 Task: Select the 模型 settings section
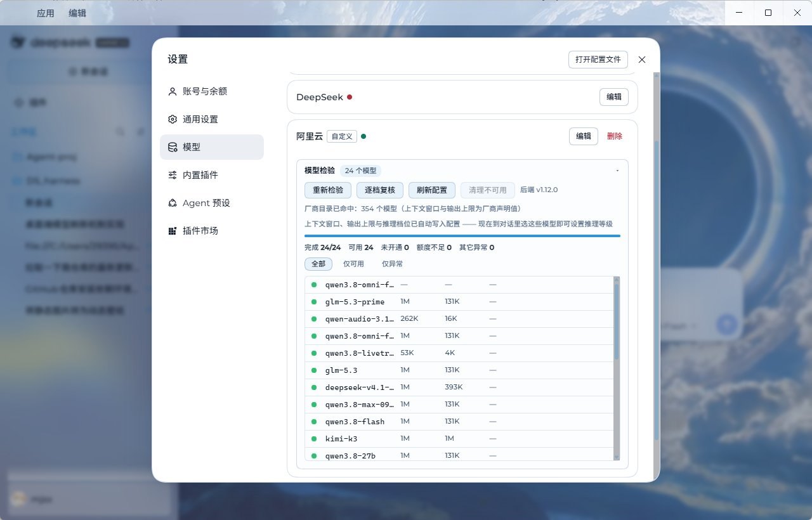tap(212, 147)
